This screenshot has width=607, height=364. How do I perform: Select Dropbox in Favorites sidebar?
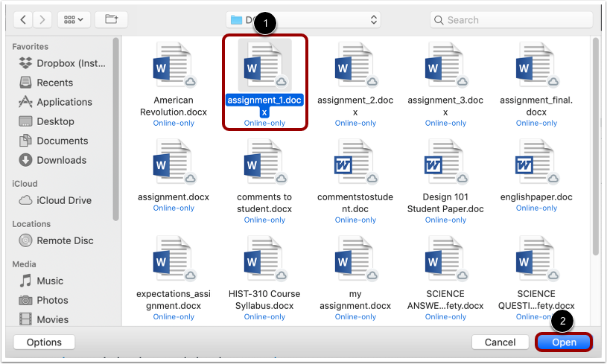(x=63, y=63)
